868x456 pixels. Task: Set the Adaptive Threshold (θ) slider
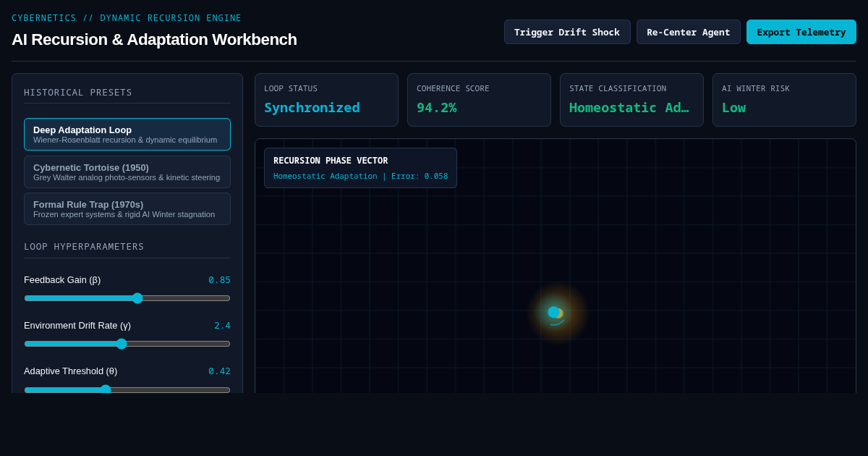(127, 389)
